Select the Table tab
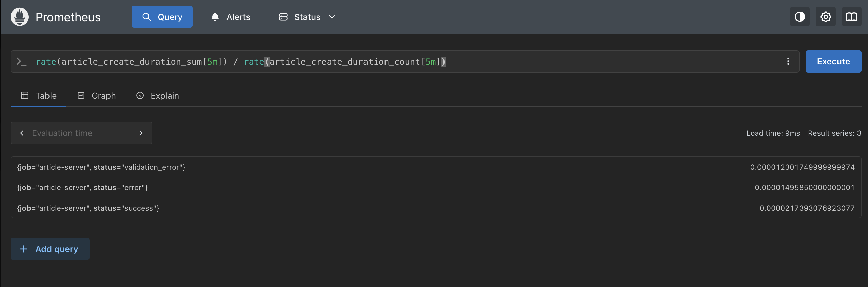 tap(39, 96)
